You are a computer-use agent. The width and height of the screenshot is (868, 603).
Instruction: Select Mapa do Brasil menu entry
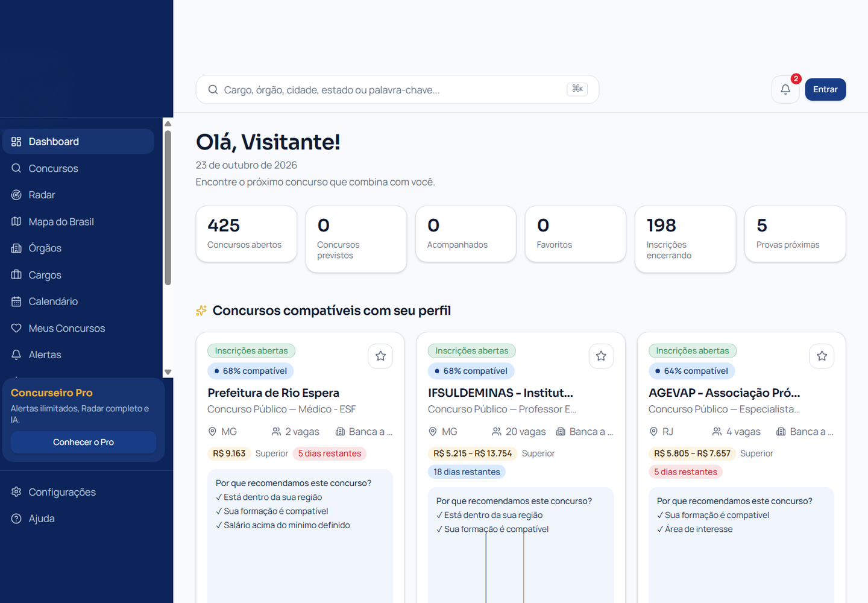tap(78, 221)
